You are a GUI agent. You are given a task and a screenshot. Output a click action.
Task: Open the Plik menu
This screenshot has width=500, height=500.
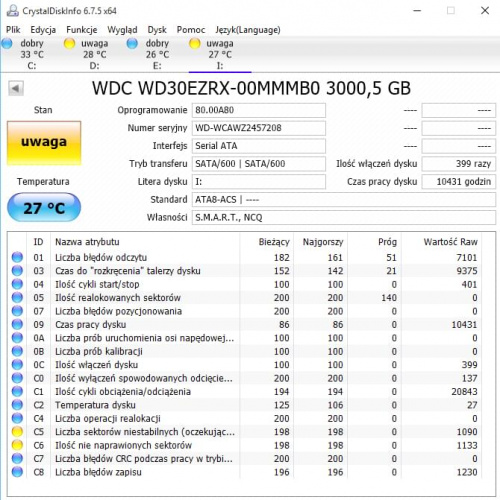(13, 30)
